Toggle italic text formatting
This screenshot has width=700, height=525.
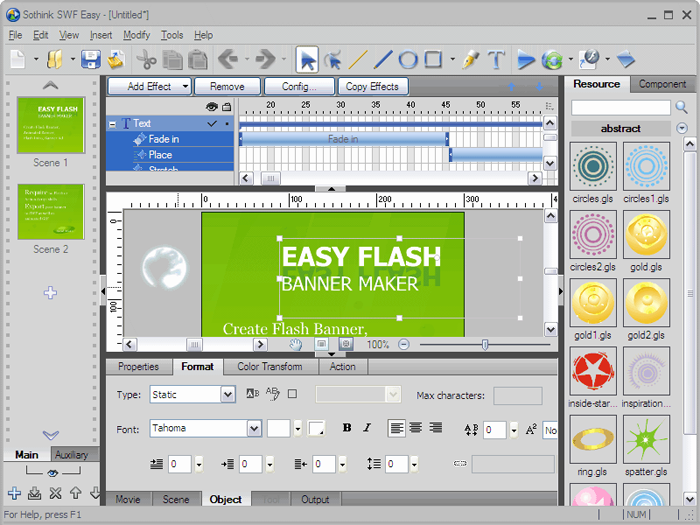point(367,428)
